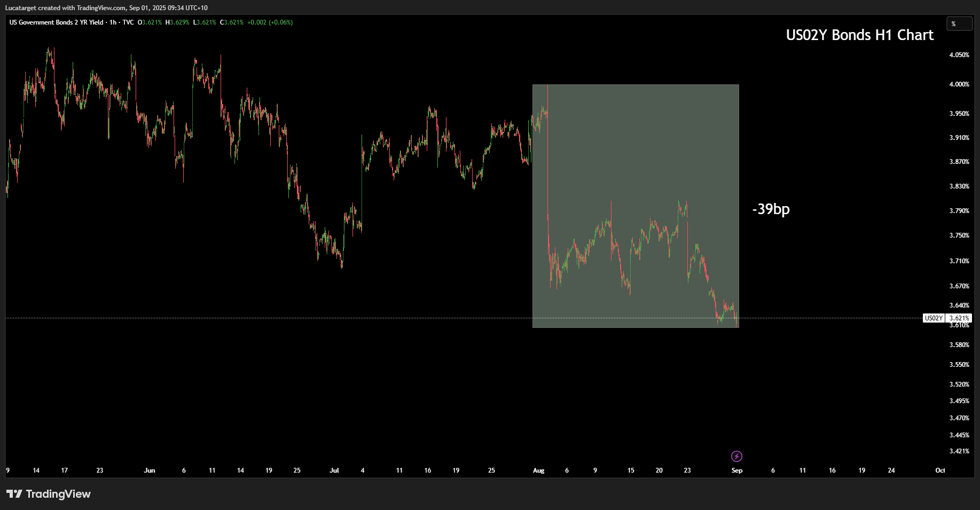Click the Aug label on the time axis
This screenshot has height=510, width=980.
point(538,470)
